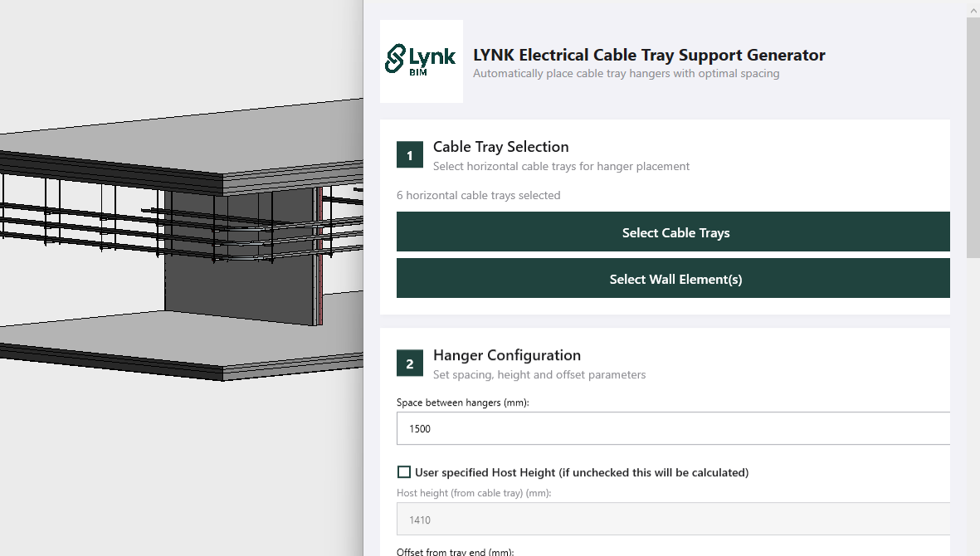
Task: Click the LYNK Electrical Cable Tray Support Generator title
Action: tap(648, 55)
